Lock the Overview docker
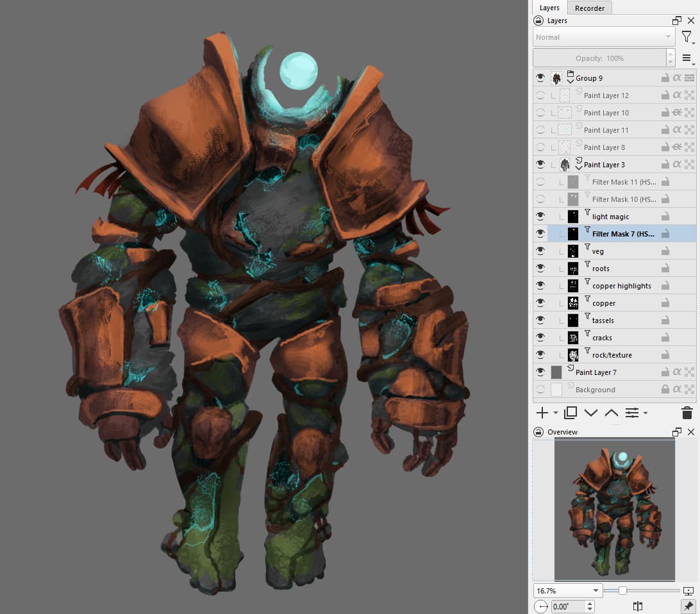The image size is (700, 614). [538, 432]
